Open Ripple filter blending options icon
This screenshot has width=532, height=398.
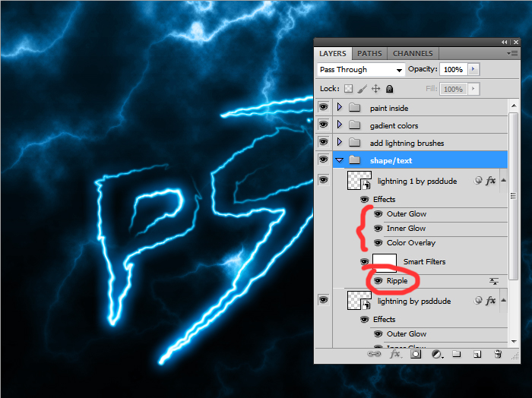click(x=494, y=281)
